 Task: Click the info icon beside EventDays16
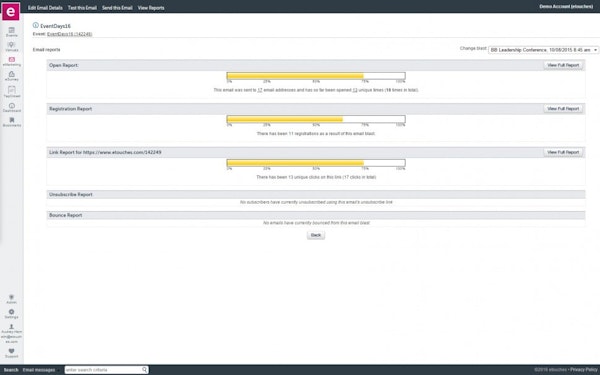(x=36, y=25)
